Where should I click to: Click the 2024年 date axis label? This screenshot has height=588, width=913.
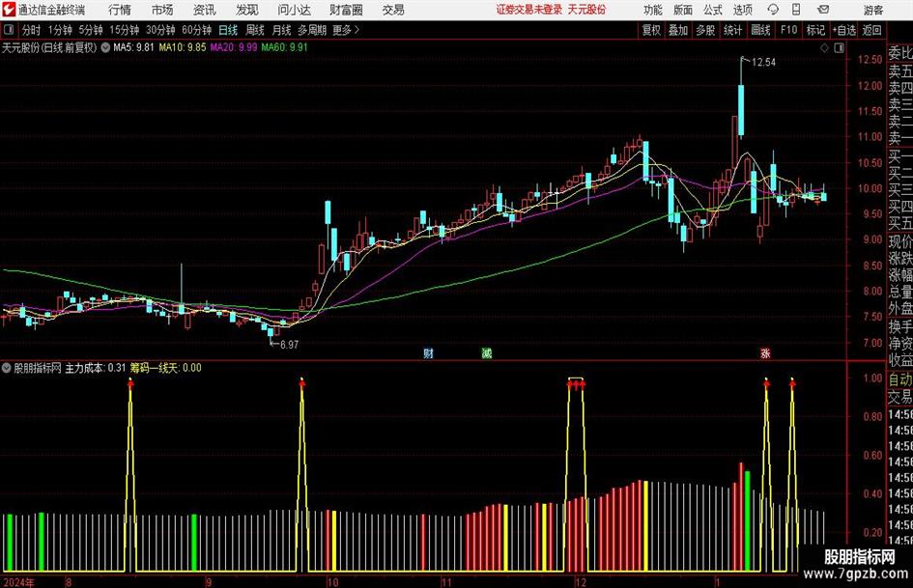(x=18, y=582)
